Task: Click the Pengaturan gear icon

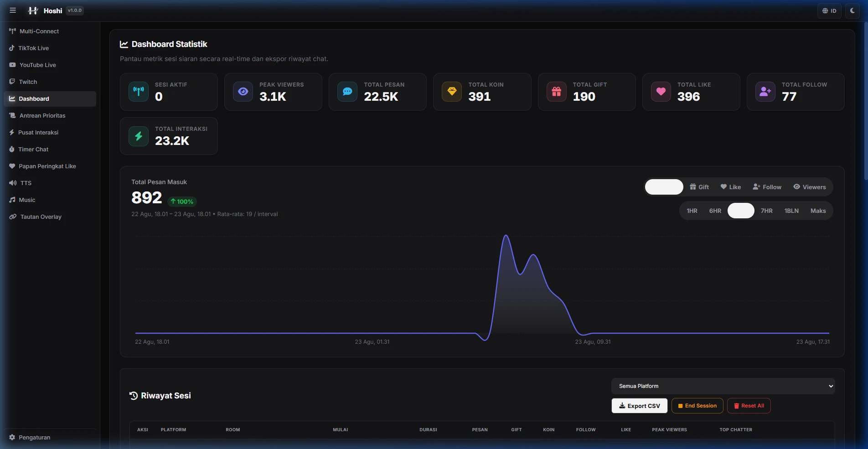Action: click(12, 437)
